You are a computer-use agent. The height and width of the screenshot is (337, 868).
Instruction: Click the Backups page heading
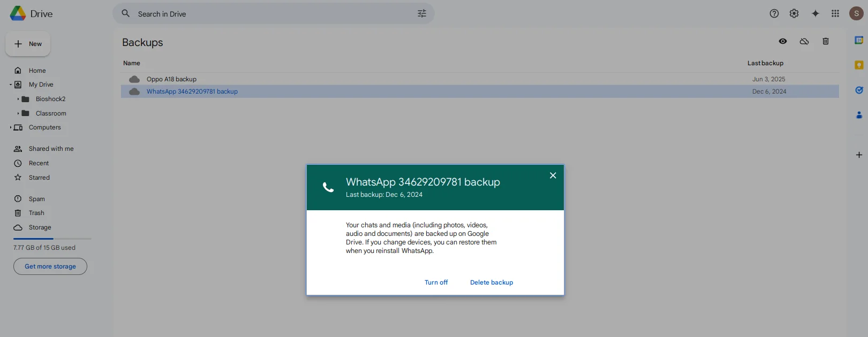click(142, 42)
